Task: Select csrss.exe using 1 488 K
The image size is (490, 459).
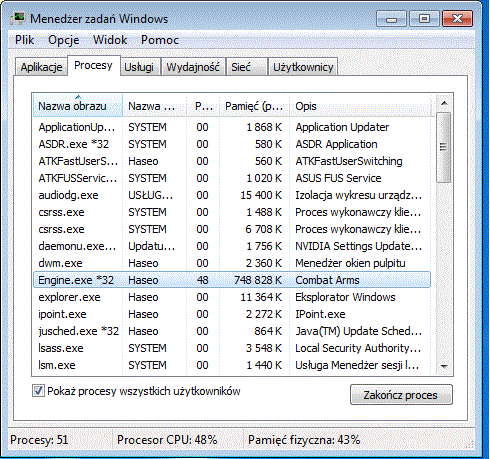Action: click(x=232, y=212)
